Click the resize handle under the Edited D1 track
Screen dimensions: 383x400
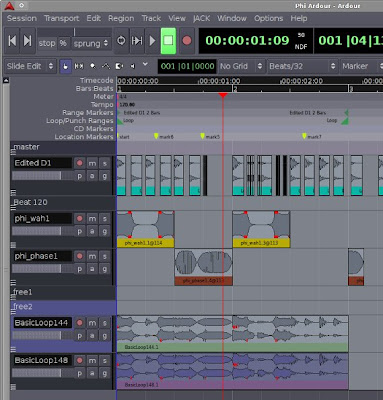point(13,192)
